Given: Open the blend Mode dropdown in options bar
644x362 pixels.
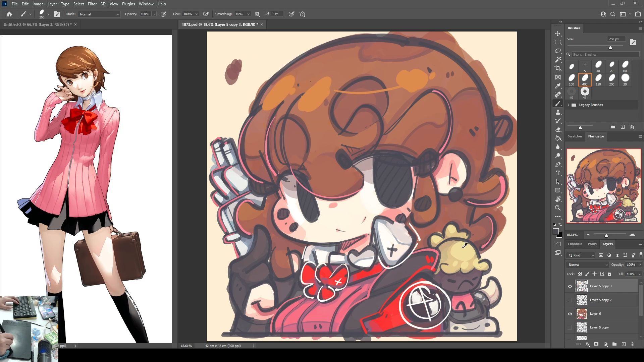Looking at the screenshot, I should (x=99, y=14).
